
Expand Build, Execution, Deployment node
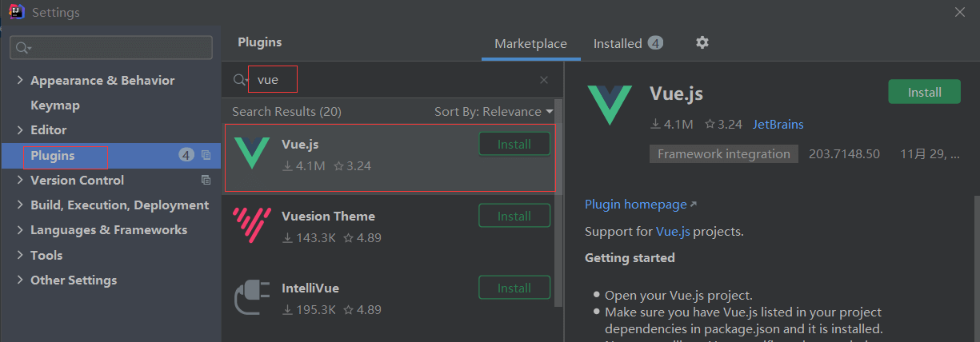(20, 205)
